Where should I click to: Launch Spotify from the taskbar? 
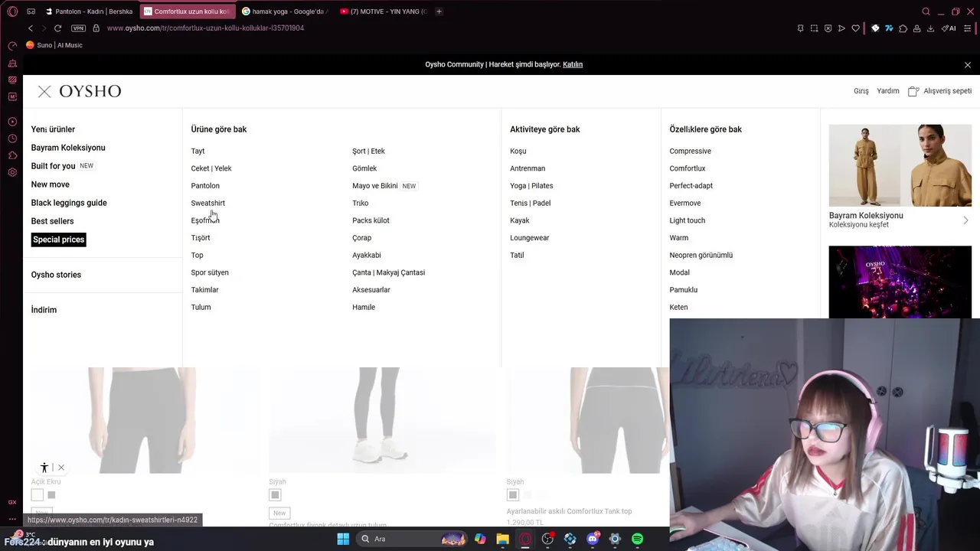click(637, 539)
